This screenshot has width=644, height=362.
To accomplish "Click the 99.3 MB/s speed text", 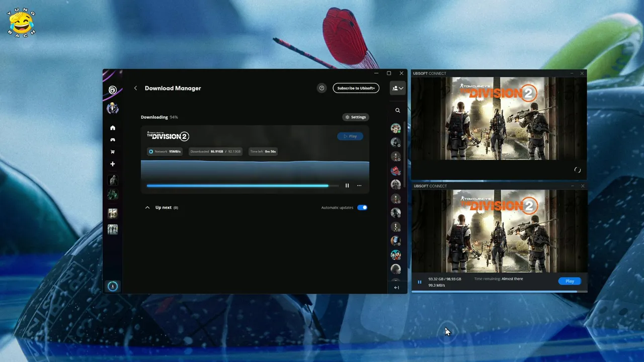I will 437,285.
